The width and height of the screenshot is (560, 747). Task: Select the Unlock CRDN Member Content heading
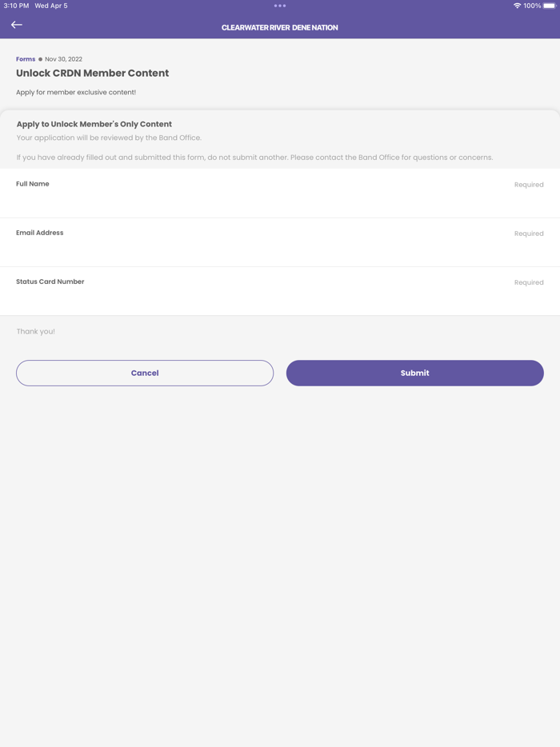(x=92, y=73)
